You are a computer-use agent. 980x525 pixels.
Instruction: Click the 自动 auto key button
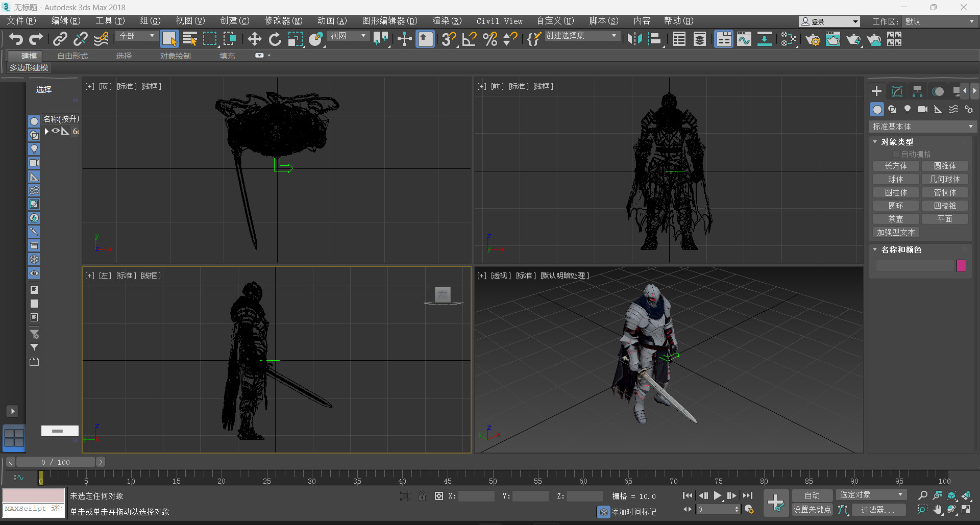tap(812, 495)
